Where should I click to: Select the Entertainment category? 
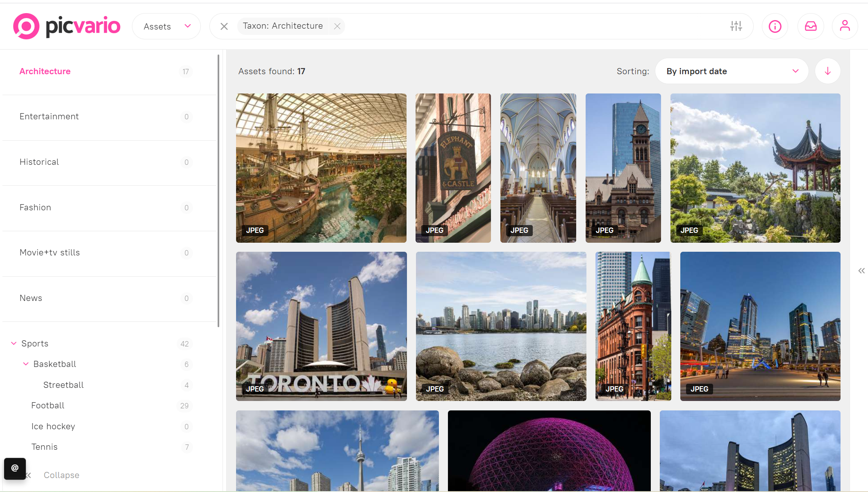49,116
